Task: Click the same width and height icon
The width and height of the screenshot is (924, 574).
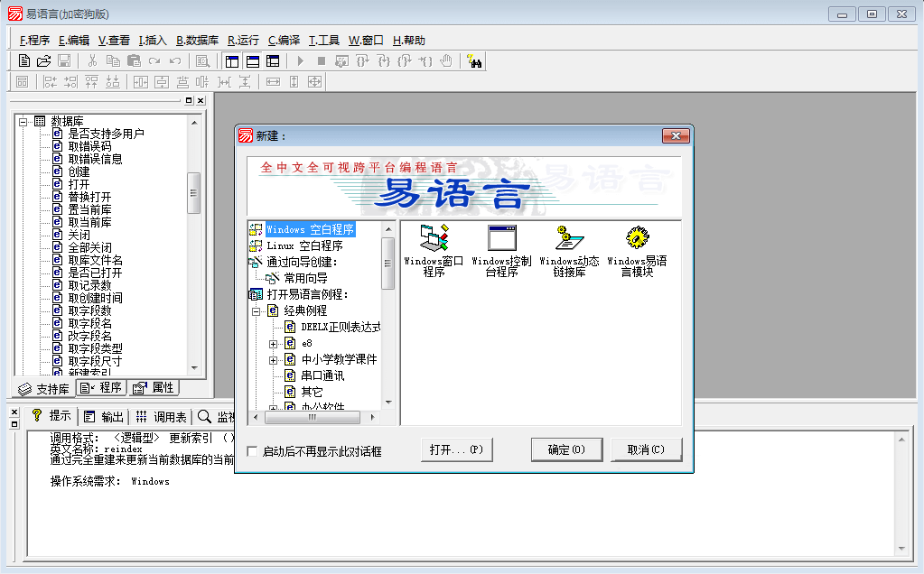Action: point(315,82)
